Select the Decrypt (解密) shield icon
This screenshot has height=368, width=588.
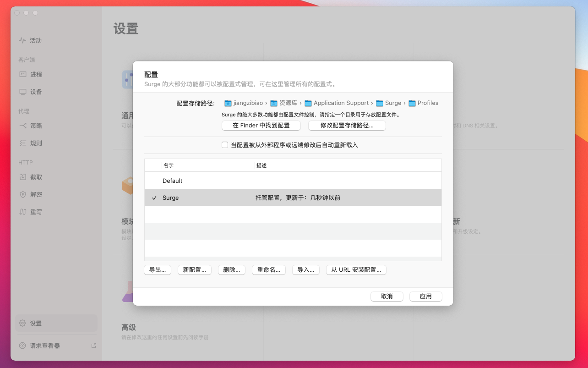tap(22, 194)
